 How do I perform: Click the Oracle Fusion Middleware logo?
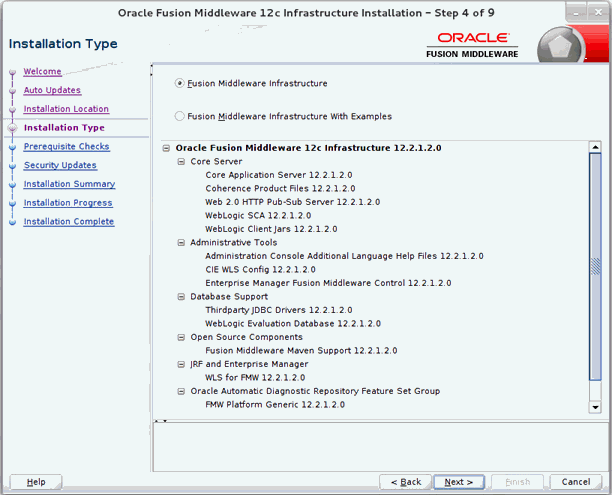[472, 45]
